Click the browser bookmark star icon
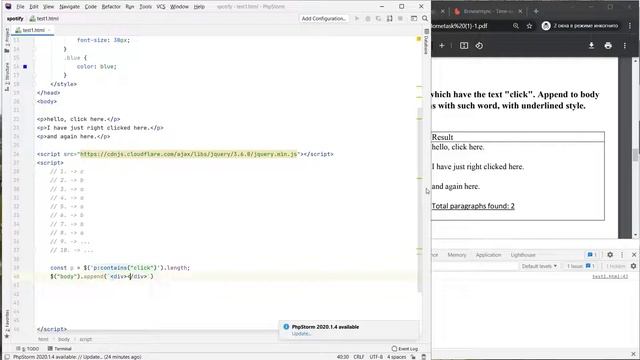Viewport: 640px width, 360px height. coord(529,26)
